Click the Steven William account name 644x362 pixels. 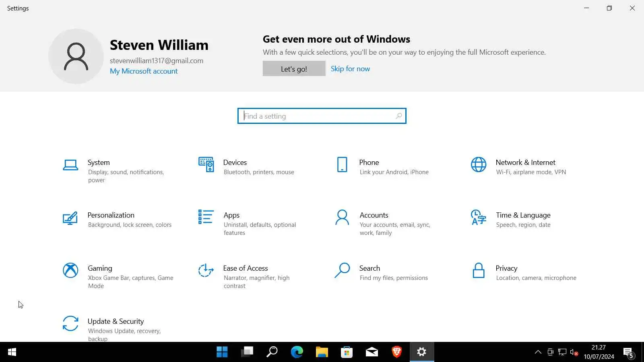(x=159, y=45)
